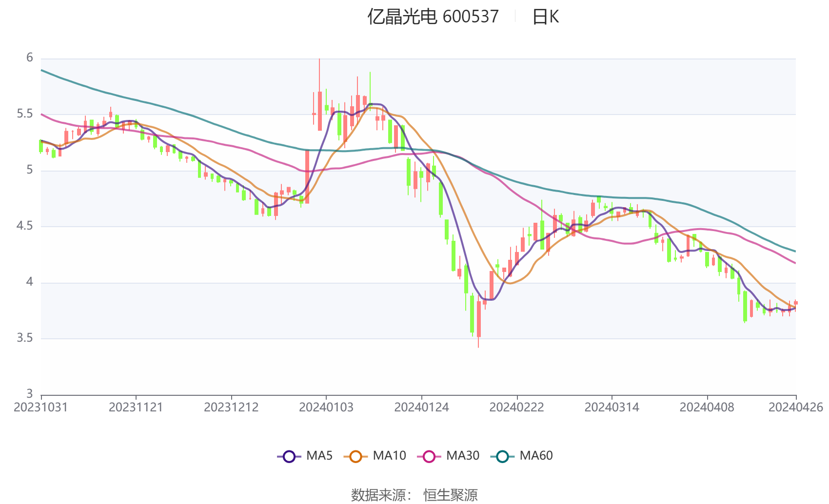Click x-axis date label 20231121
This screenshot has width=829, height=504.
coord(136,407)
